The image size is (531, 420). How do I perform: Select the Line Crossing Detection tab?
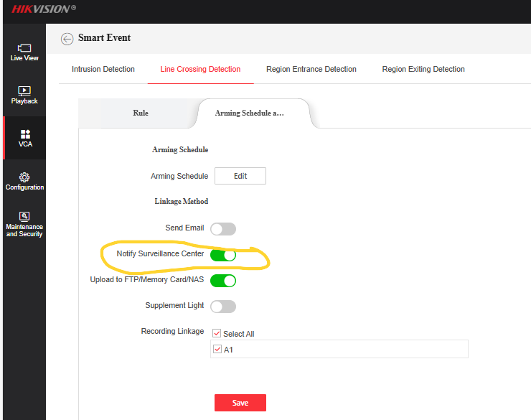click(200, 70)
